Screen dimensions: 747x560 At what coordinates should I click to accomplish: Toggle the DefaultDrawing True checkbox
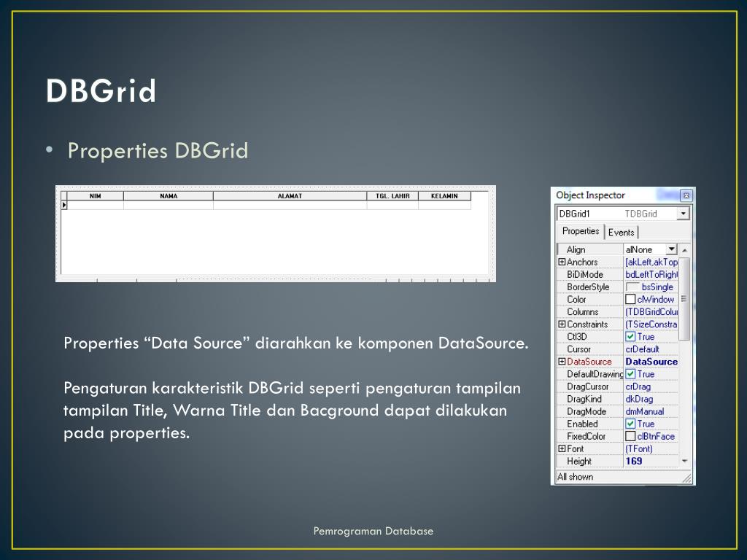(630, 374)
